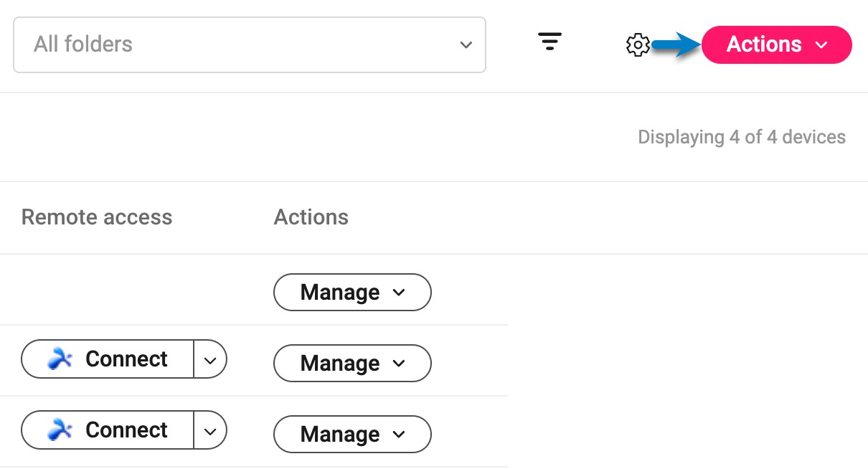Click the upper Connect button
The width and height of the screenshot is (868, 469).
click(108, 359)
